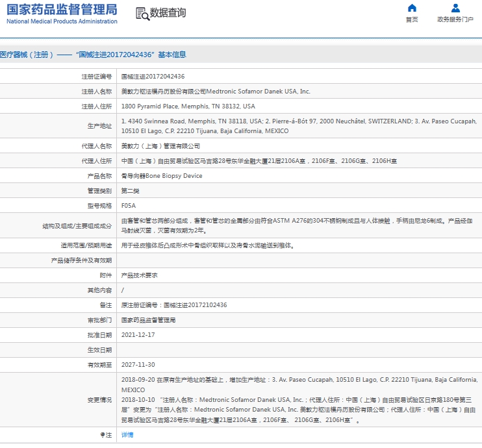The height and width of the screenshot is (448, 482).
Task: Click the bullet icon beside 注 label
Action: 101,435
